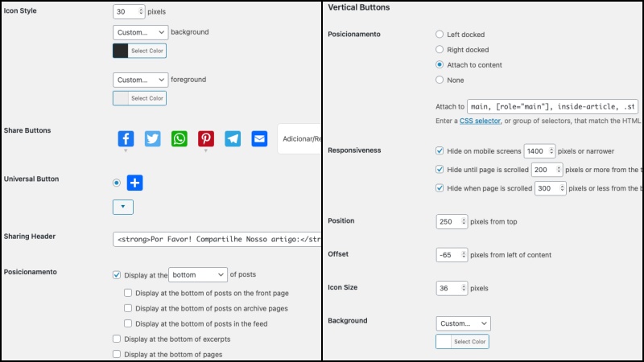Click the Email share button icon

point(259,138)
